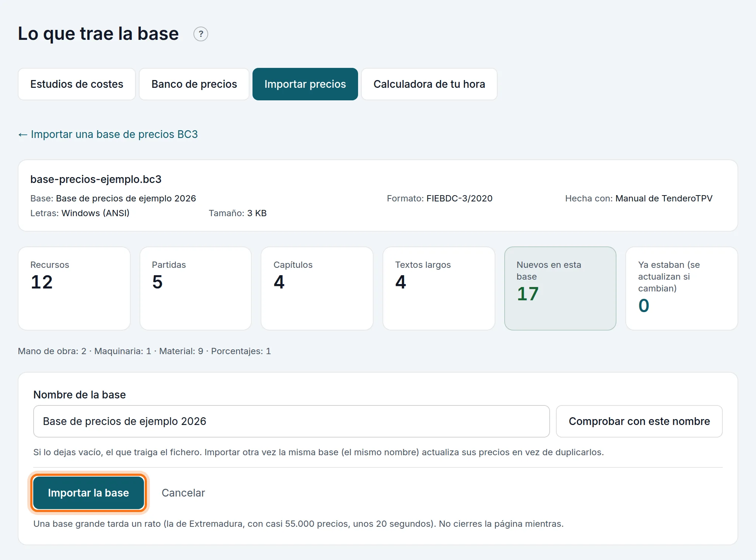
Task: Click the Nombre de la base label
Action: (80, 395)
